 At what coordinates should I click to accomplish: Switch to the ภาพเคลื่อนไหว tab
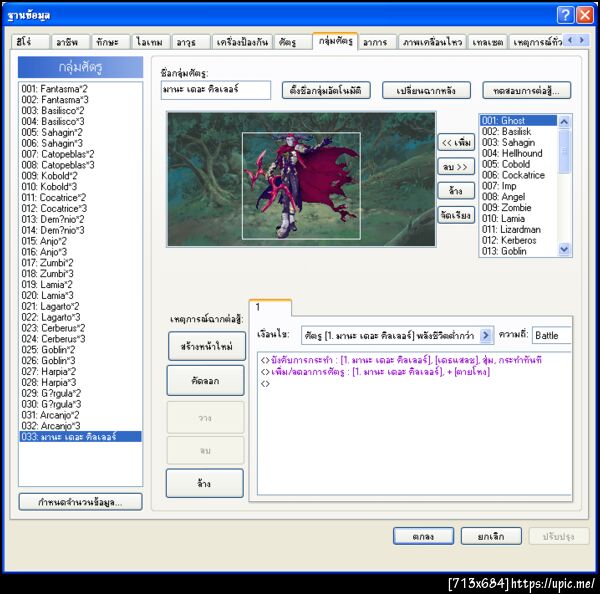[432, 42]
